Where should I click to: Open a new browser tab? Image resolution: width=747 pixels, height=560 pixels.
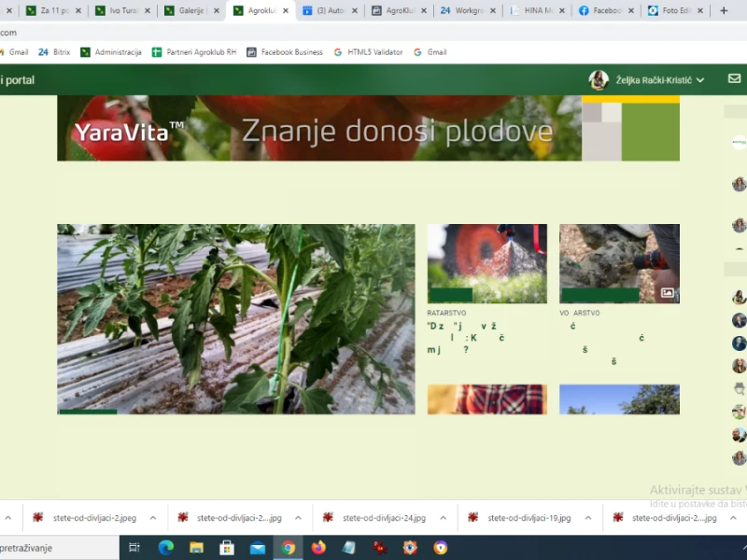coord(724,10)
